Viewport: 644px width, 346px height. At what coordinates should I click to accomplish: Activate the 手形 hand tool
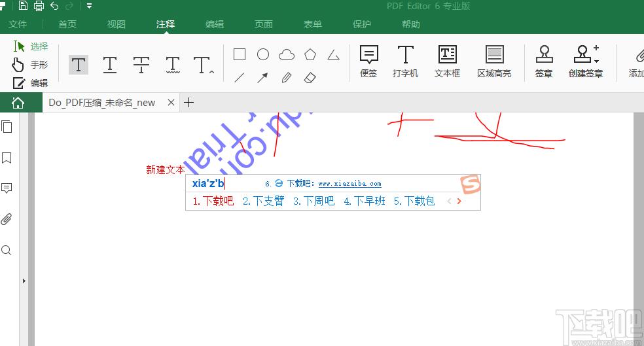tap(30, 65)
